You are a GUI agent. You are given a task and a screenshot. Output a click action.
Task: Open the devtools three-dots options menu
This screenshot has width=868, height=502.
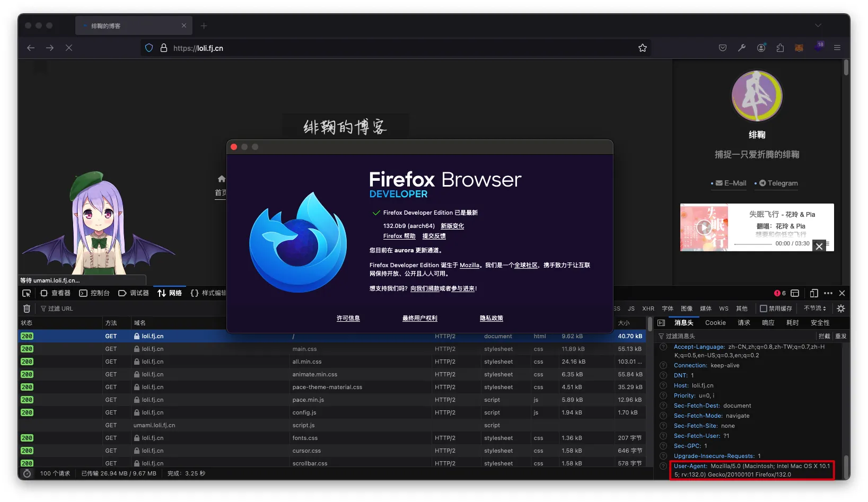828,293
